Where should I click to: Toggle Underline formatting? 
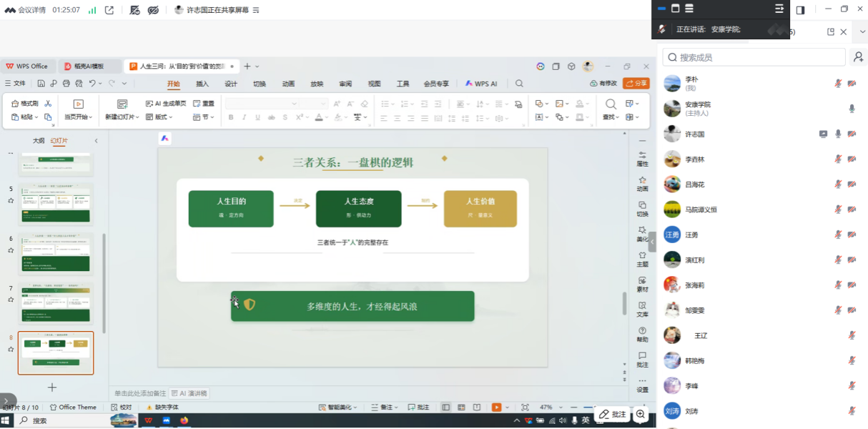tap(258, 117)
